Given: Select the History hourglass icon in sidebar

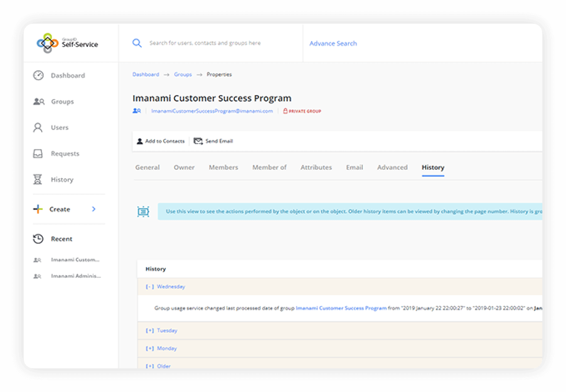Looking at the screenshot, I should point(38,179).
